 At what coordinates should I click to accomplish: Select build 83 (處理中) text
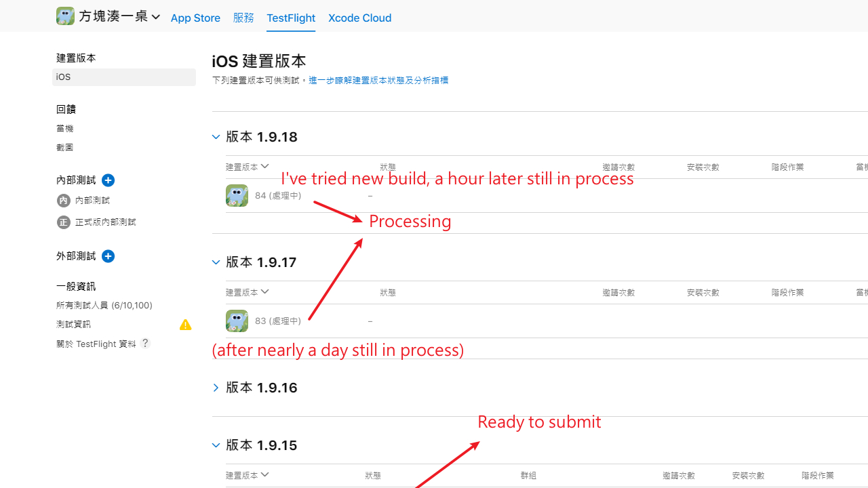[x=278, y=321]
